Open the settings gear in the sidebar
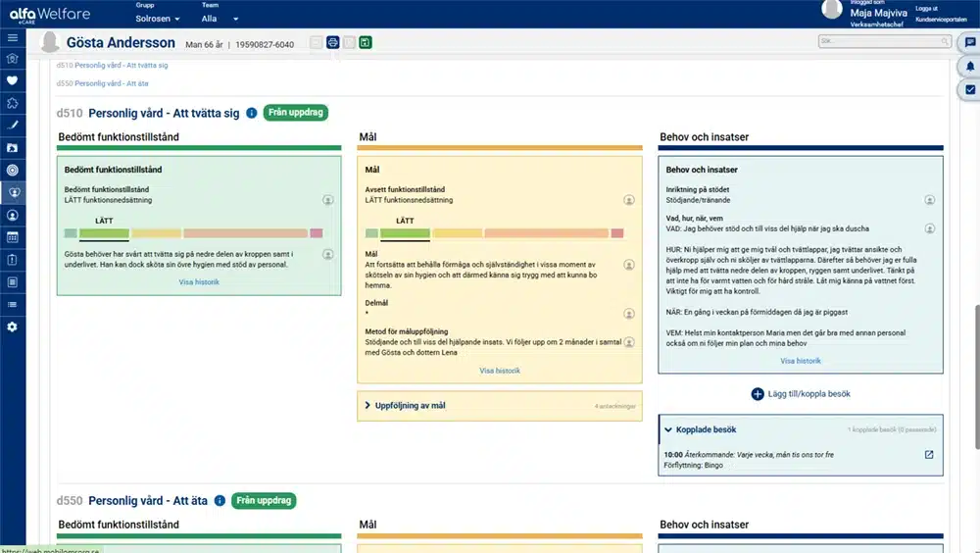The height and width of the screenshot is (553, 980). (x=13, y=327)
